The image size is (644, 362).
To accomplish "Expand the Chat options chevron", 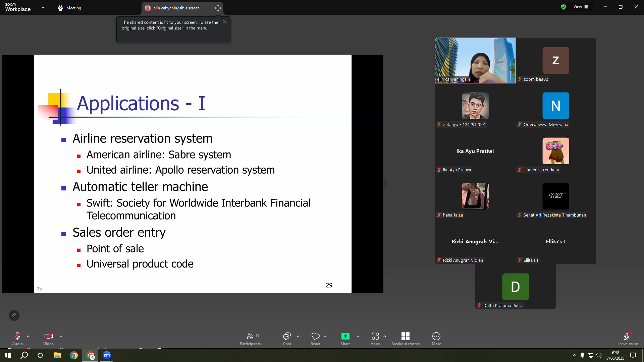I will [x=298, y=336].
